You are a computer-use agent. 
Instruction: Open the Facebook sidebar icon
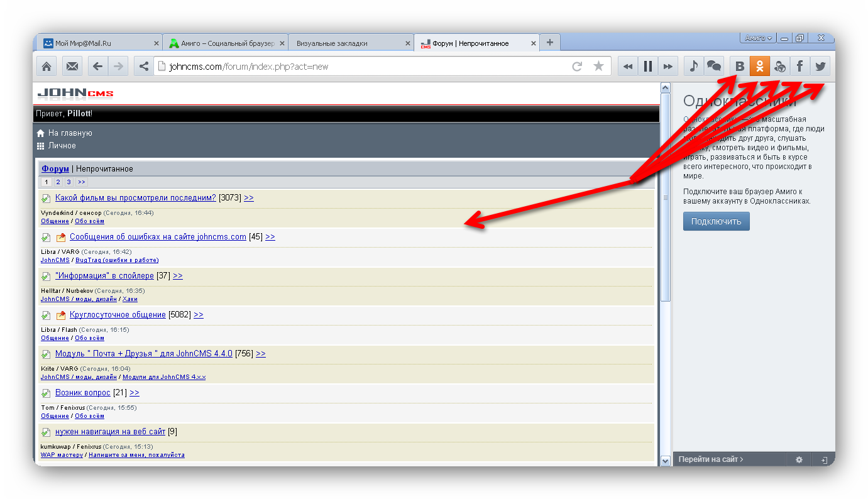799,66
